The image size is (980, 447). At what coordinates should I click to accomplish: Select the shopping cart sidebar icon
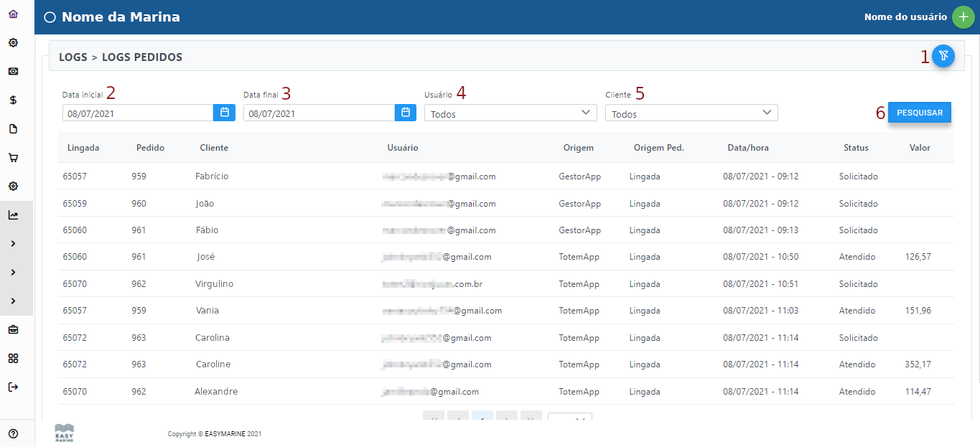tap(13, 158)
